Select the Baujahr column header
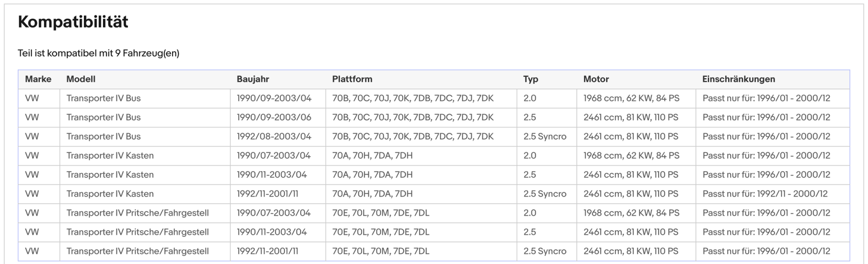The height and width of the screenshot is (264, 868). (252, 79)
